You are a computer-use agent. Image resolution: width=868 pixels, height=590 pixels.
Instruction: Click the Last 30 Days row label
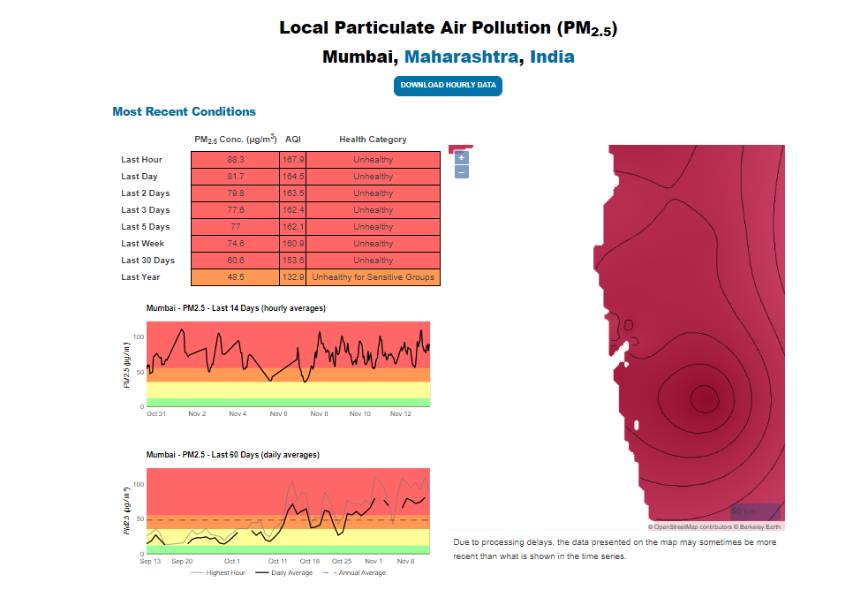(x=147, y=261)
